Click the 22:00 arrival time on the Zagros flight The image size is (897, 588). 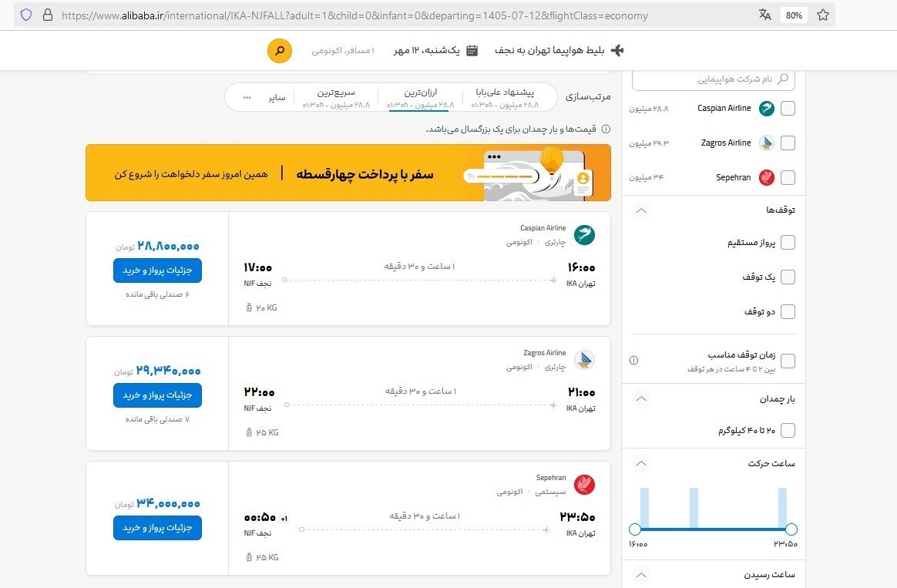tap(259, 392)
